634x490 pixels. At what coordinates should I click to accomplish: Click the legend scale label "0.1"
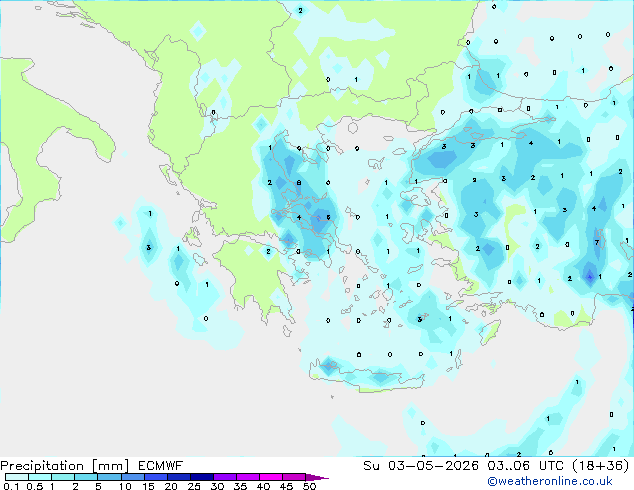point(9,486)
